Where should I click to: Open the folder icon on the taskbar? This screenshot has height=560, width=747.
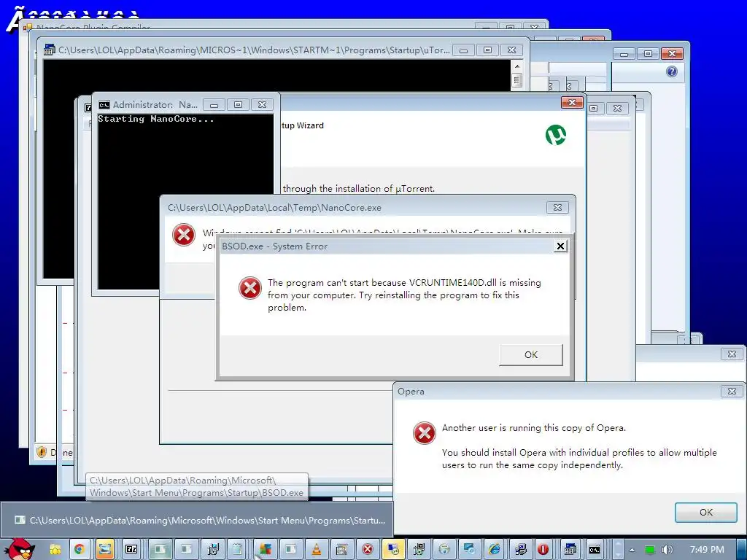pos(55,550)
